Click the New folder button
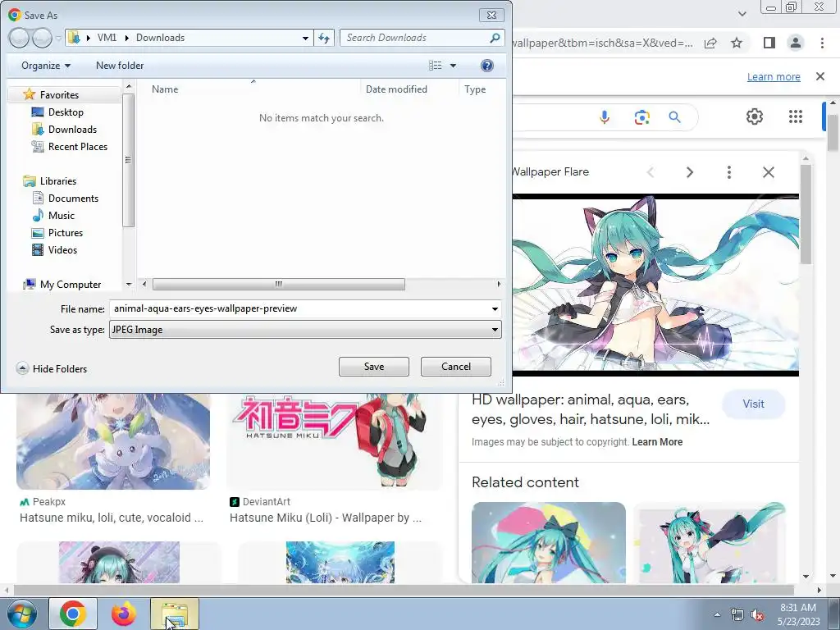840x630 pixels. (x=120, y=66)
